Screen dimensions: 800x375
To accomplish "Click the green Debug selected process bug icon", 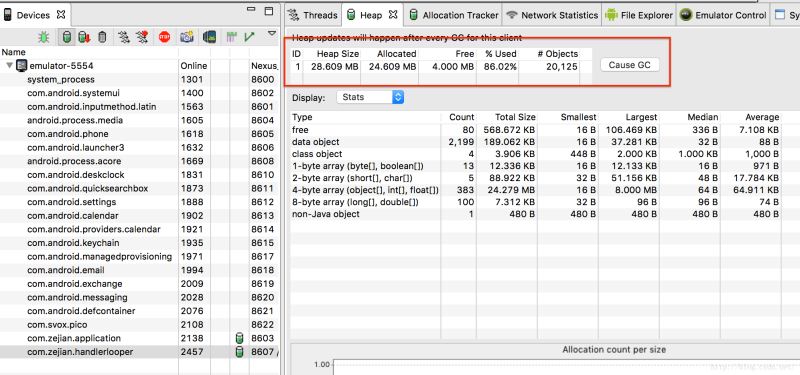I will click(44, 37).
